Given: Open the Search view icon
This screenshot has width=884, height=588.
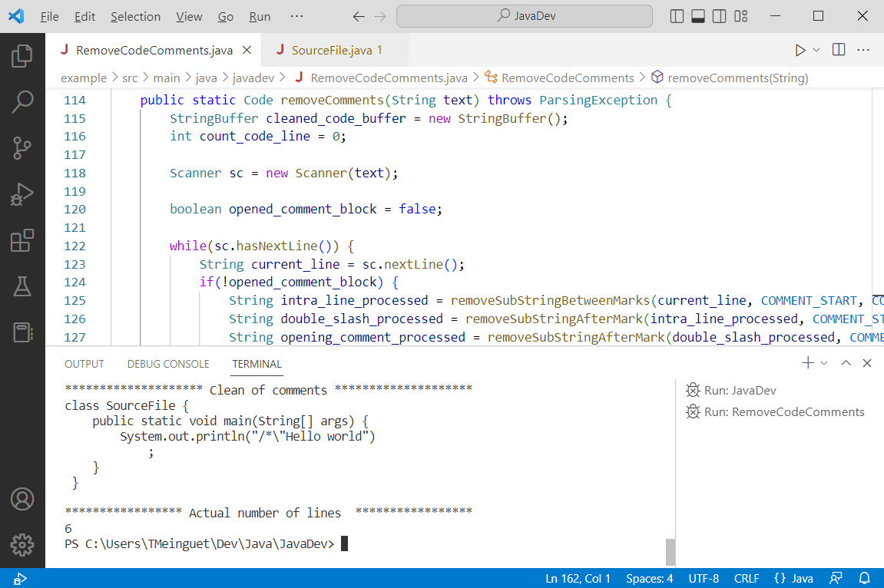Looking at the screenshot, I should pyautogui.click(x=22, y=101).
